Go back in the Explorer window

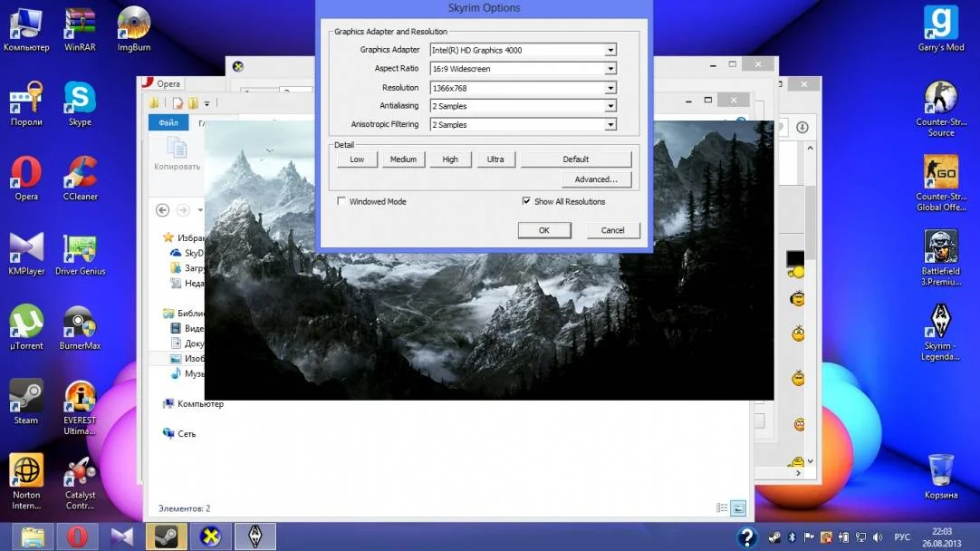[162, 210]
